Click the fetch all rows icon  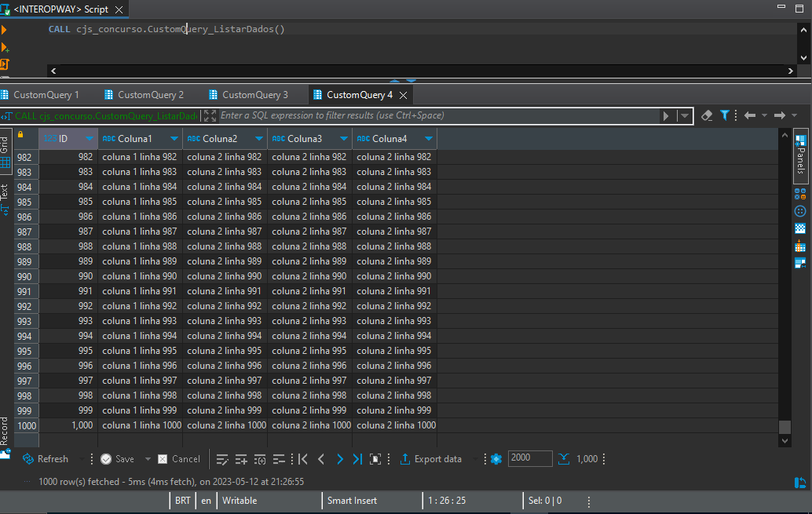pyautogui.click(x=565, y=459)
